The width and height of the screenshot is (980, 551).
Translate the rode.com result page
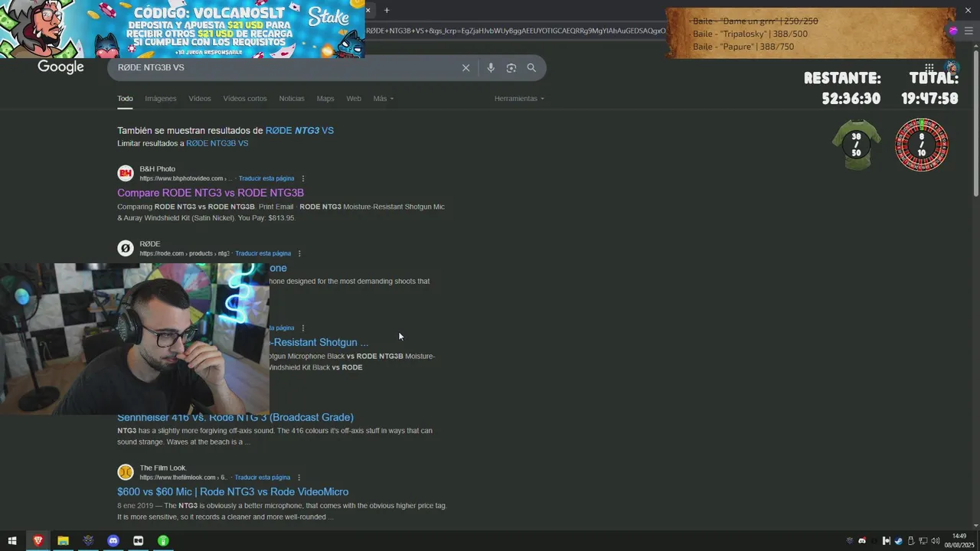click(x=263, y=253)
